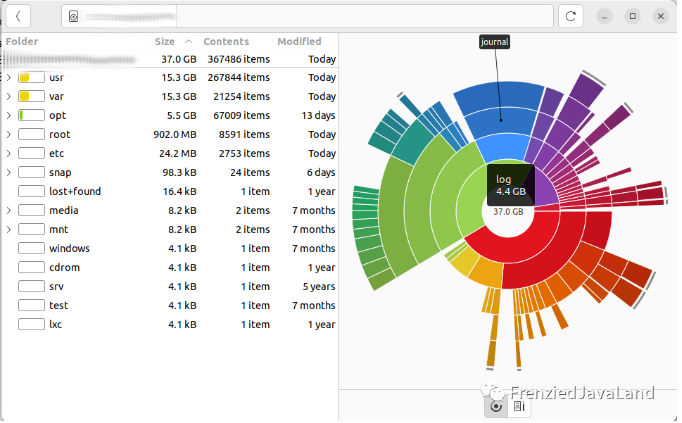This screenshot has height=423, width=682.
Task: Click the 15.3 GB size of usr
Action: (179, 78)
